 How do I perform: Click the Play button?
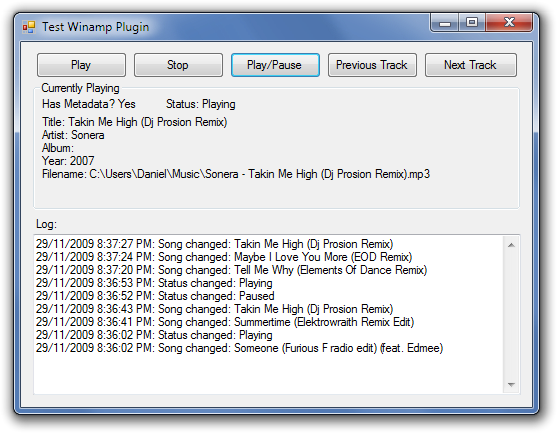(81, 65)
